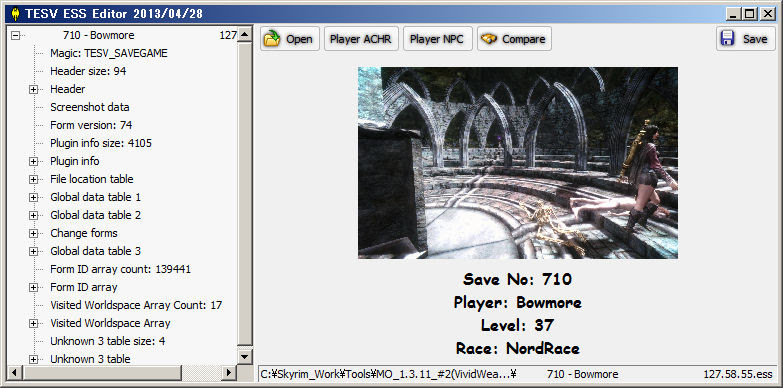Click 710 - Bowmore in the status bar
The width and height of the screenshot is (783, 388).
click(583, 374)
